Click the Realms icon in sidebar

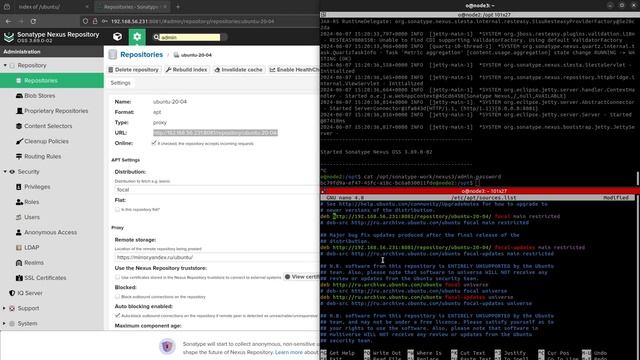click(x=19, y=262)
